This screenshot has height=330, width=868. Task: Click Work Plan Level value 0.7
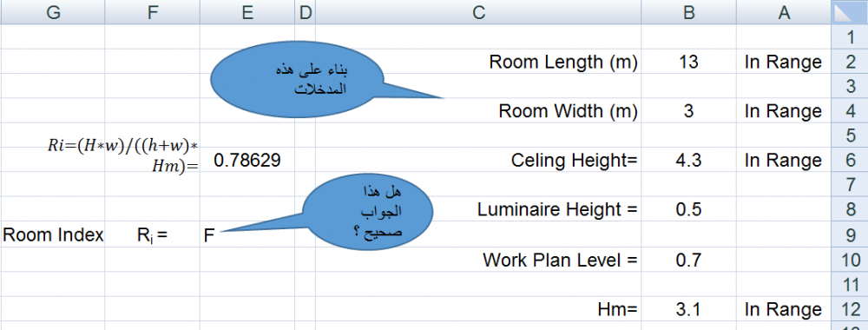pyautogui.click(x=688, y=259)
